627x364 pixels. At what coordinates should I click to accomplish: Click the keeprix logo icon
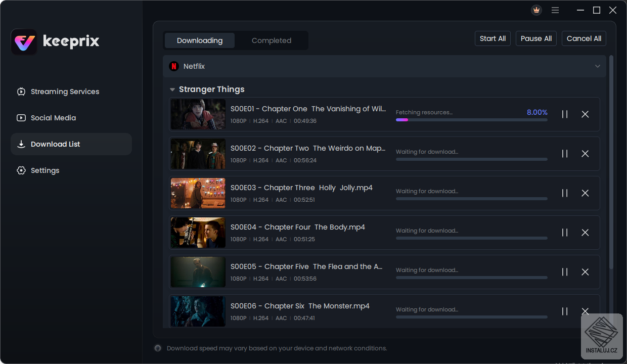[24, 42]
